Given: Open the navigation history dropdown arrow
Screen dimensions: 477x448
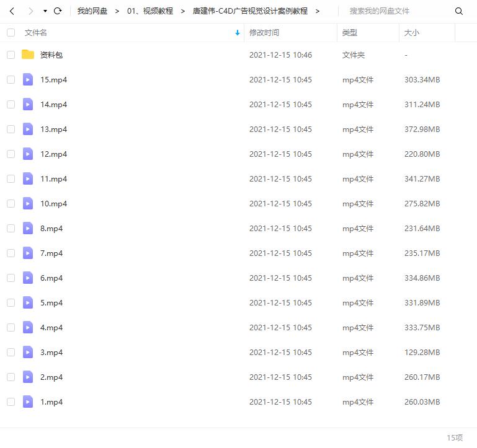Looking at the screenshot, I should (45, 11).
